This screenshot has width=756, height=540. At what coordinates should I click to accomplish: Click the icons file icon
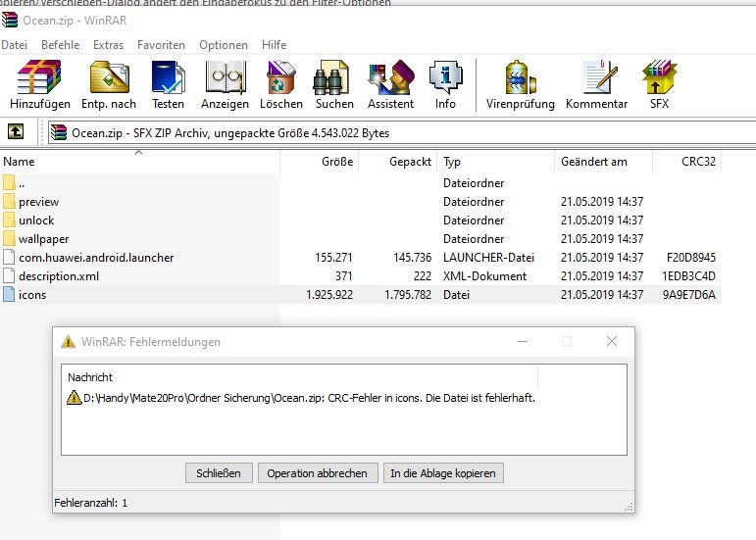click(x=9, y=294)
